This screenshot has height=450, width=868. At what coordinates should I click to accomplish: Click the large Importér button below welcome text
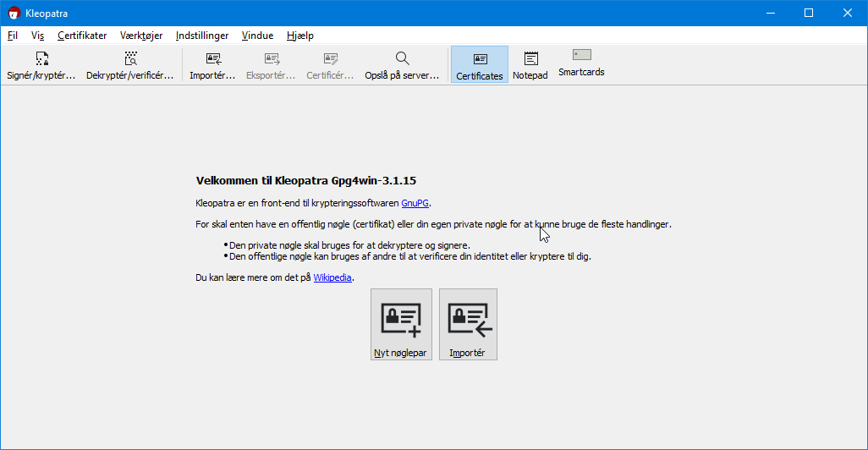tap(469, 324)
